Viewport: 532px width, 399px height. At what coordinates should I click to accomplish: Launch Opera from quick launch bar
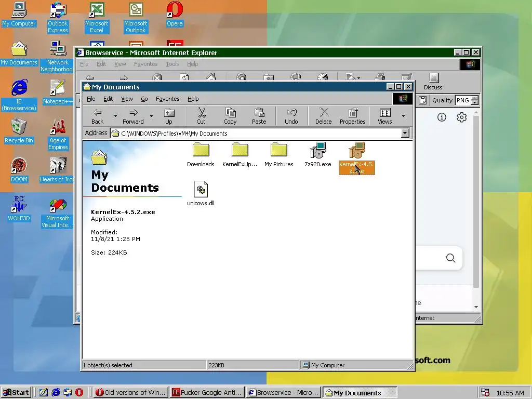(79, 393)
